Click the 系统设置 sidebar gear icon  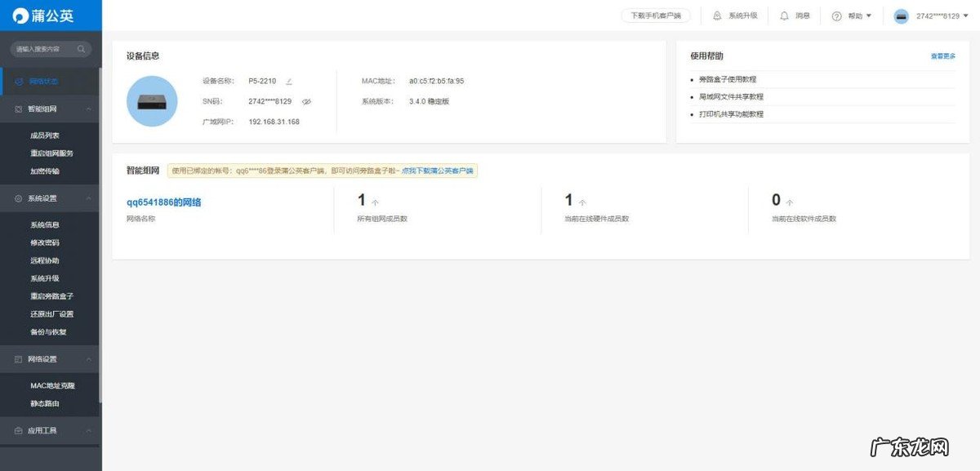tap(17, 198)
